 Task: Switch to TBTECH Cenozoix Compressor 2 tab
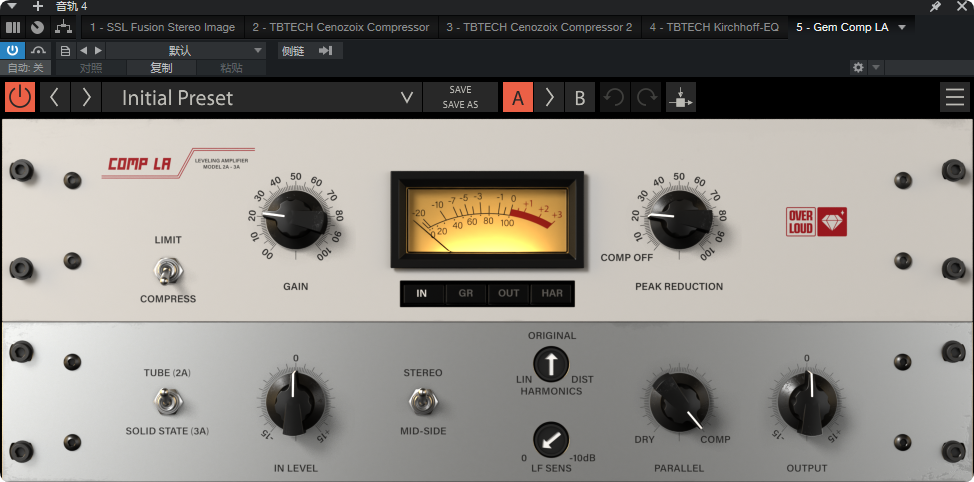pos(539,27)
